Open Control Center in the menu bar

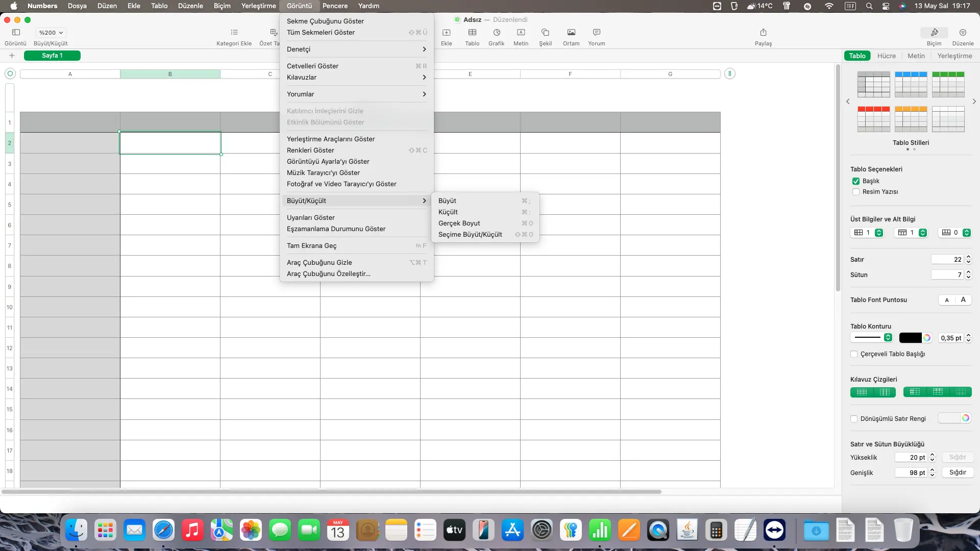886,6
